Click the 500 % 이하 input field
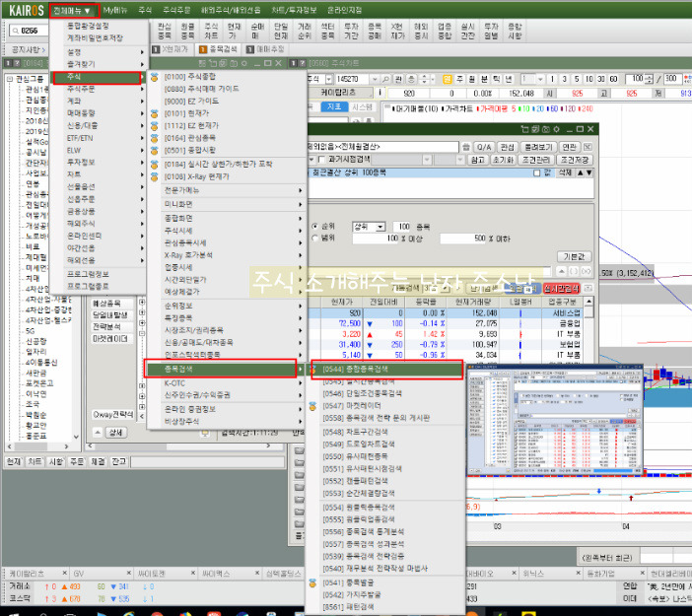 [464, 239]
